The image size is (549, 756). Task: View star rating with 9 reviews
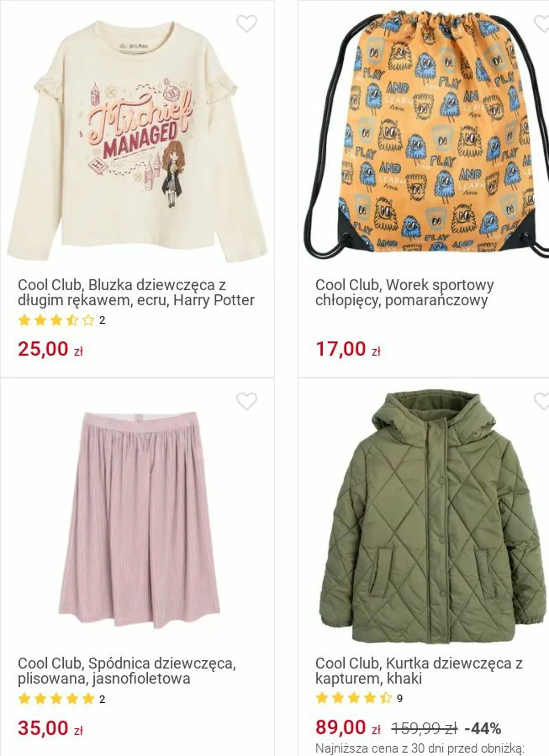click(x=359, y=698)
